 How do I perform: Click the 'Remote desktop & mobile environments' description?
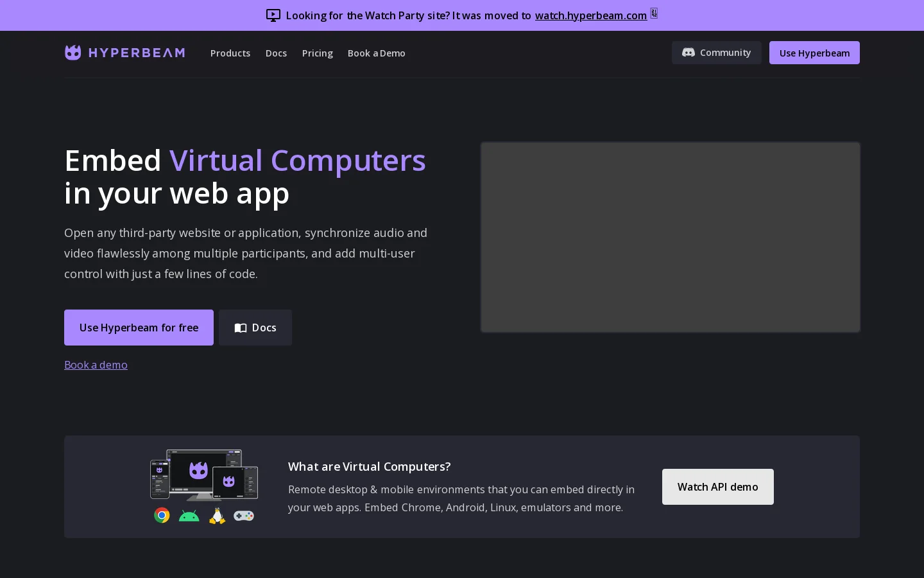pos(461,498)
